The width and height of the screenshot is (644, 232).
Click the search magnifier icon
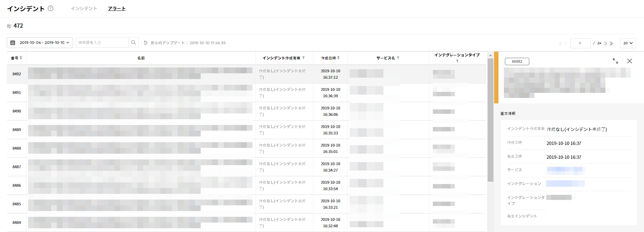(x=133, y=43)
